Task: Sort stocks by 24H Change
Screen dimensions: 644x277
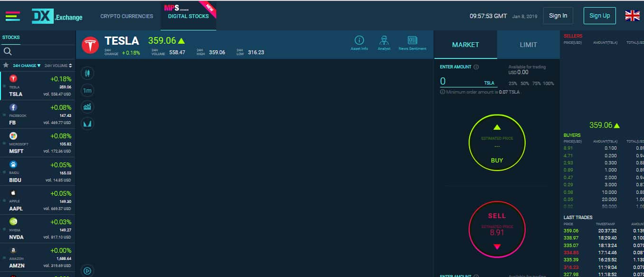Action: point(27,66)
